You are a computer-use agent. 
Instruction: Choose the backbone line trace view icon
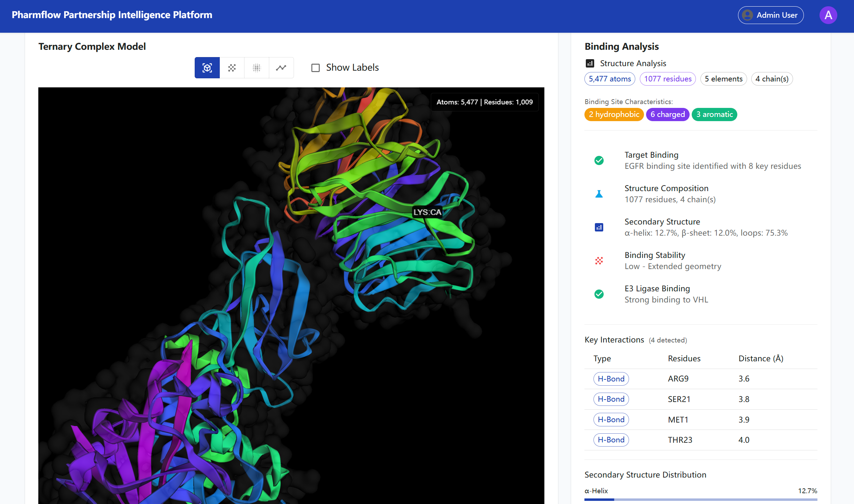tap(281, 68)
